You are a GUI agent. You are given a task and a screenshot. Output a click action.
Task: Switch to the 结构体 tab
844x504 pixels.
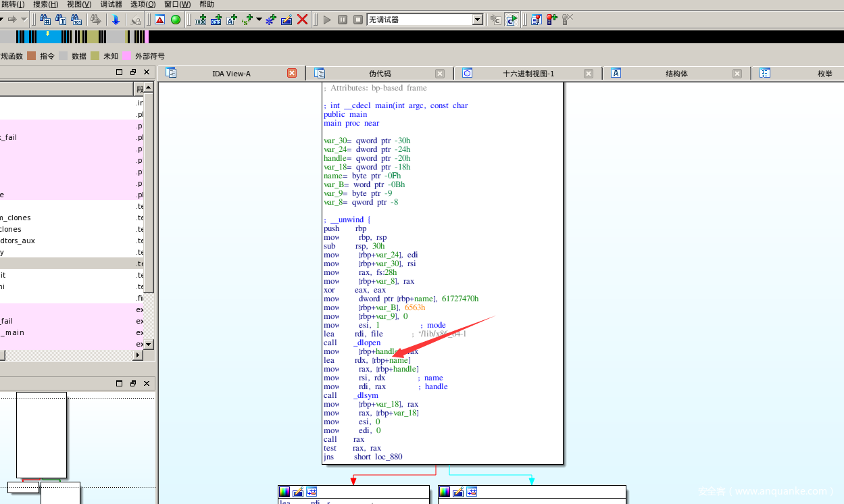pos(676,74)
